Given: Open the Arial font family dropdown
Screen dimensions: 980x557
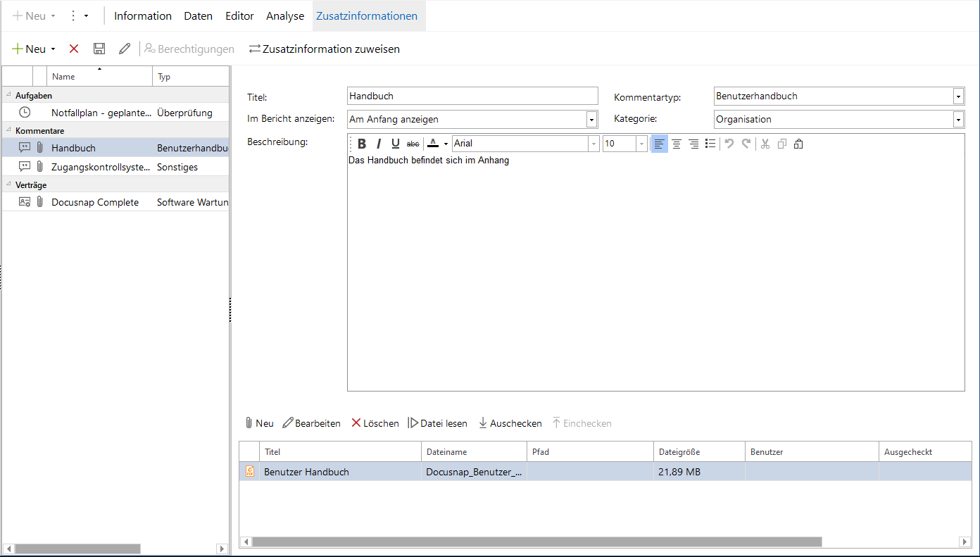Looking at the screenshot, I should 594,144.
